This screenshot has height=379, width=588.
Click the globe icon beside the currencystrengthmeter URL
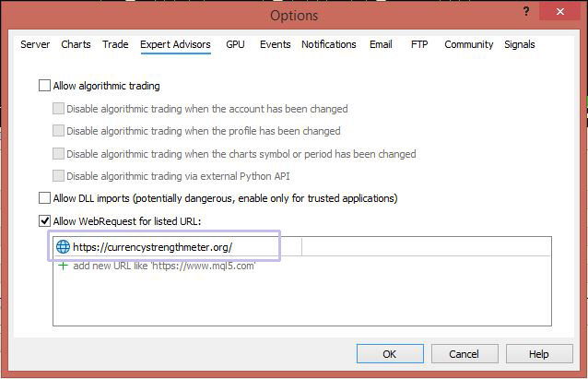pyautogui.click(x=63, y=247)
